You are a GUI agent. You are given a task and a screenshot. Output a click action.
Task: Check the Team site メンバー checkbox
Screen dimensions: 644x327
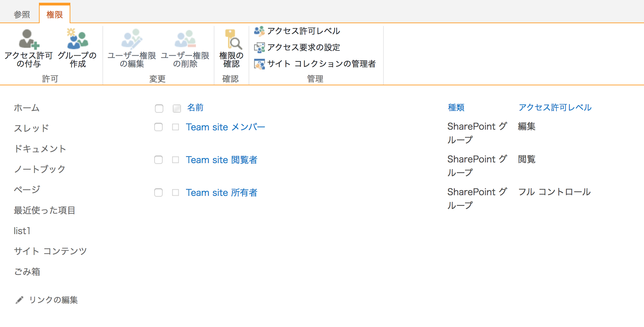click(x=158, y=127)
